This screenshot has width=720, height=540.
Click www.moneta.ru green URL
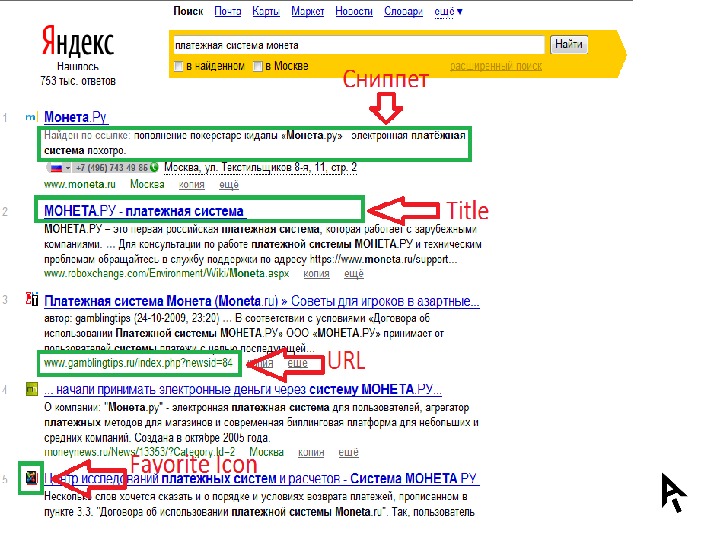click(x=80, y=185)
